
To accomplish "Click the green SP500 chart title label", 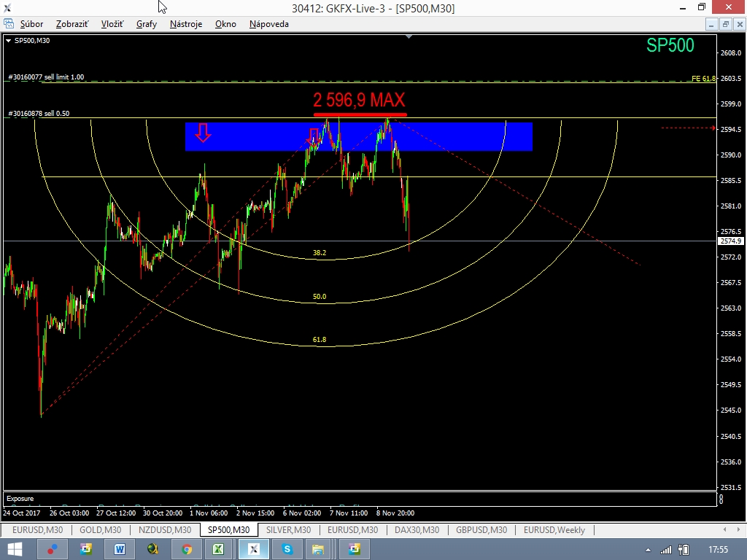I will pos(670,45).
